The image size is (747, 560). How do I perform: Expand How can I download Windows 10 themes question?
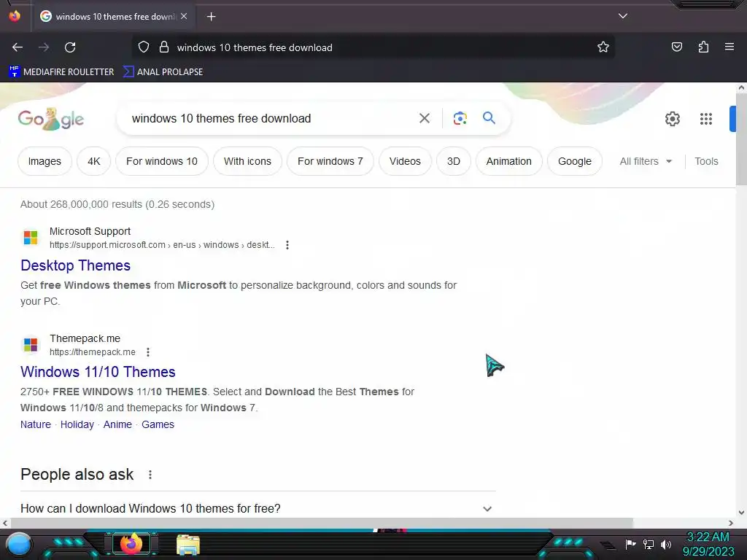tap(258, 508)
